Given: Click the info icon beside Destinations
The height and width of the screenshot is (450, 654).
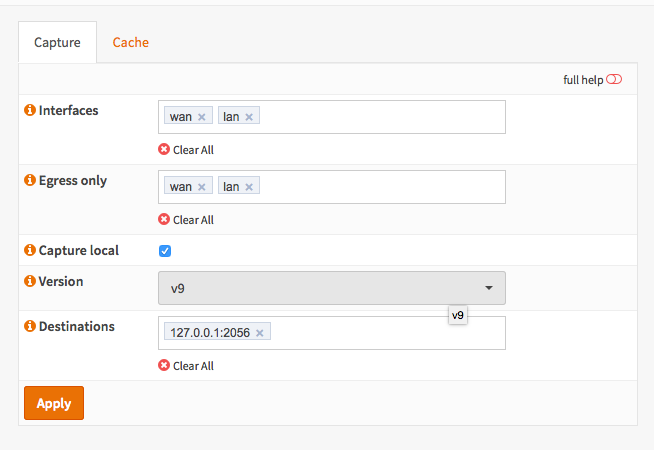Looking at the screenshot, I should [30, 326].
